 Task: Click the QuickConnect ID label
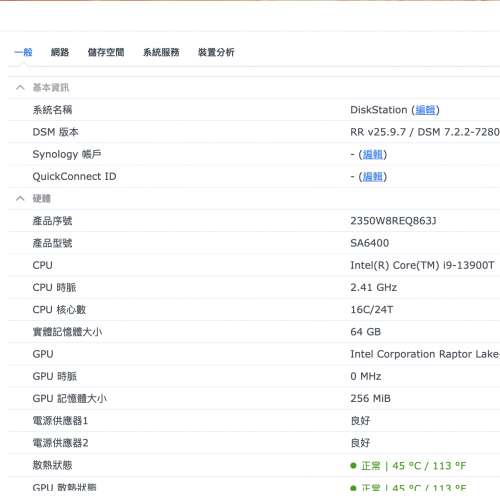74,176
